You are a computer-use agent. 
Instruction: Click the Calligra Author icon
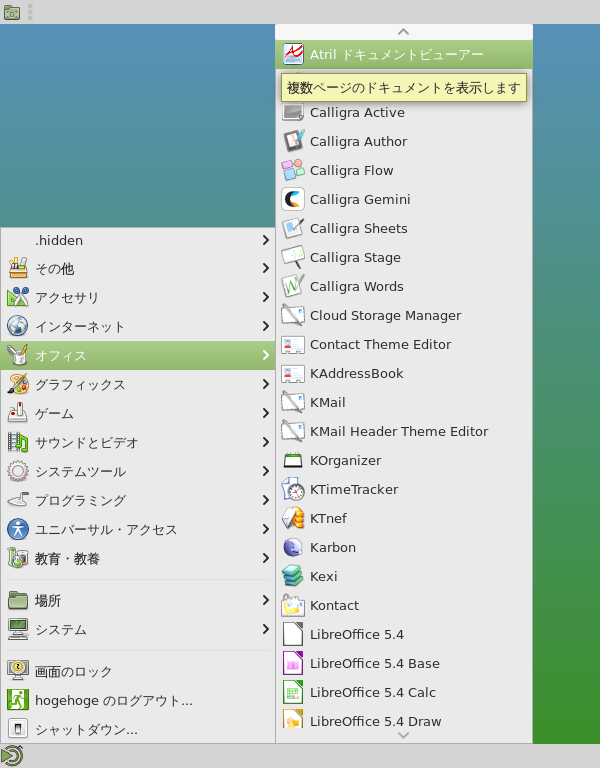click(x=293, y=142)
